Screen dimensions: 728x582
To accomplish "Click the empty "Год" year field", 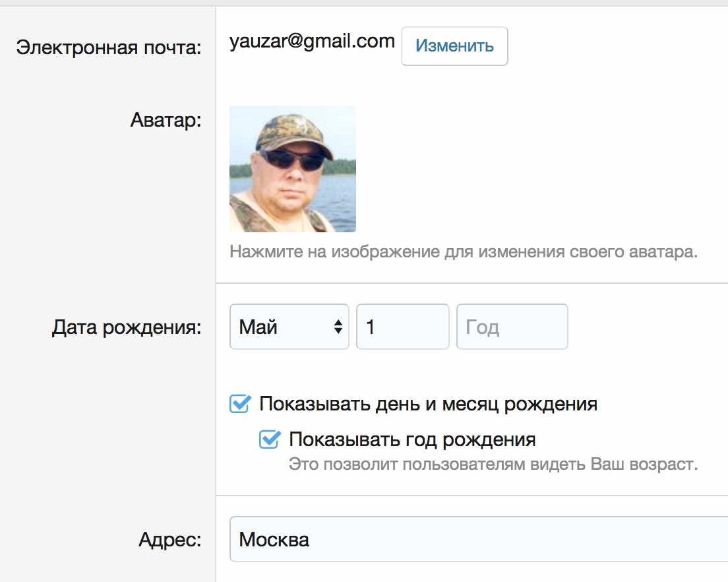I will click(512, 327).
